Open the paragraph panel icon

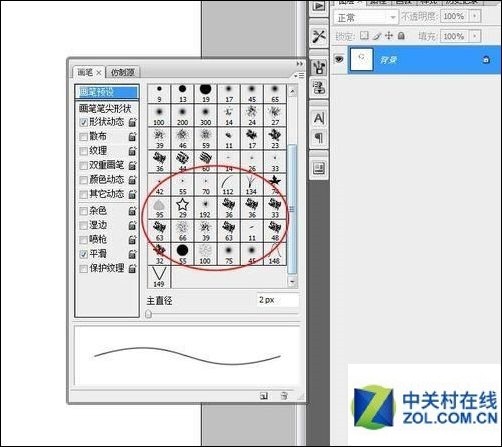point(319,137)
